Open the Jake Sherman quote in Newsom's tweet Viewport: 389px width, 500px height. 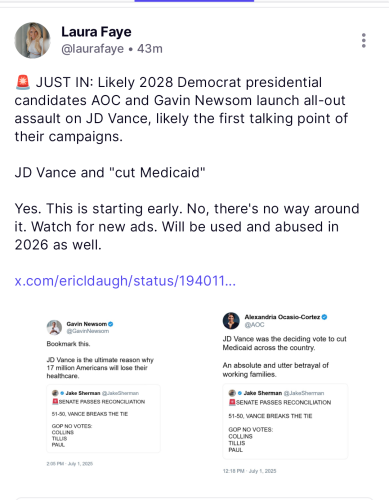point(103,419)
